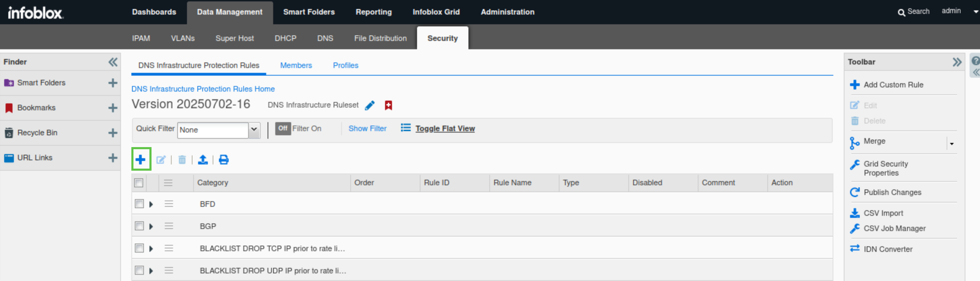
Task: Switch to the Super Host tab
Action: point(235,39)
